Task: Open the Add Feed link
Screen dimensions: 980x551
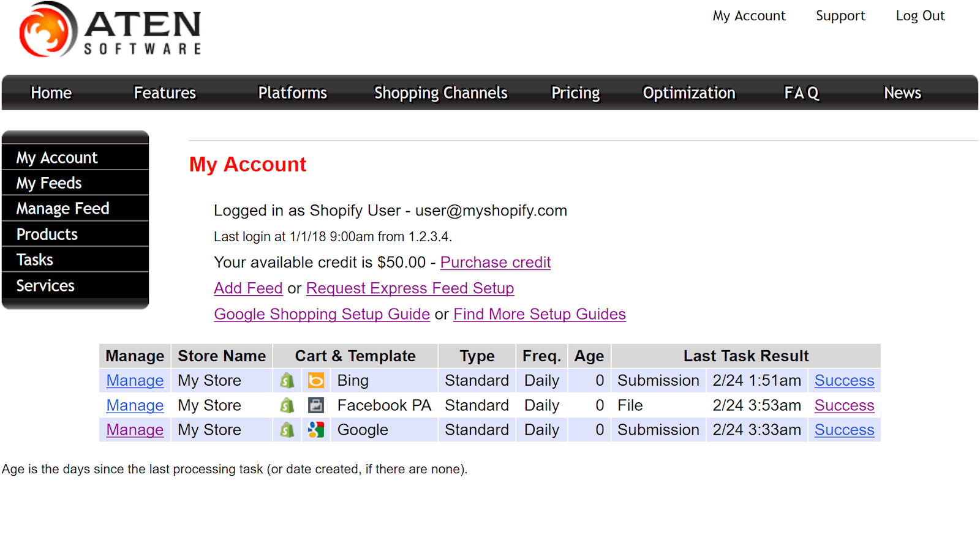Action: click(x=248, y=288)
